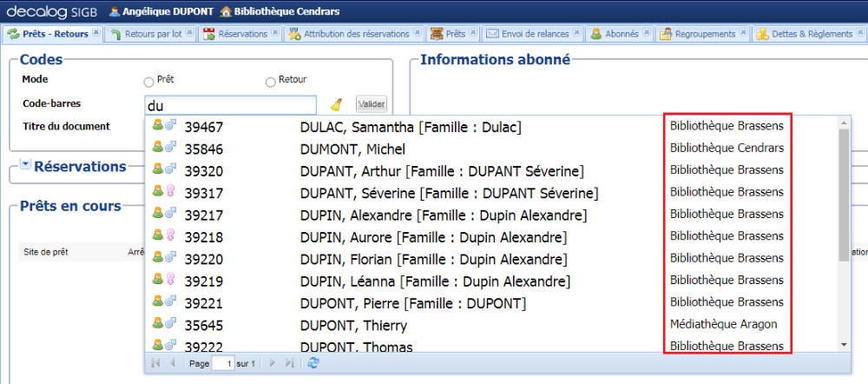Select DUPIN, Florian in the suggestions

tap(433, 259)
